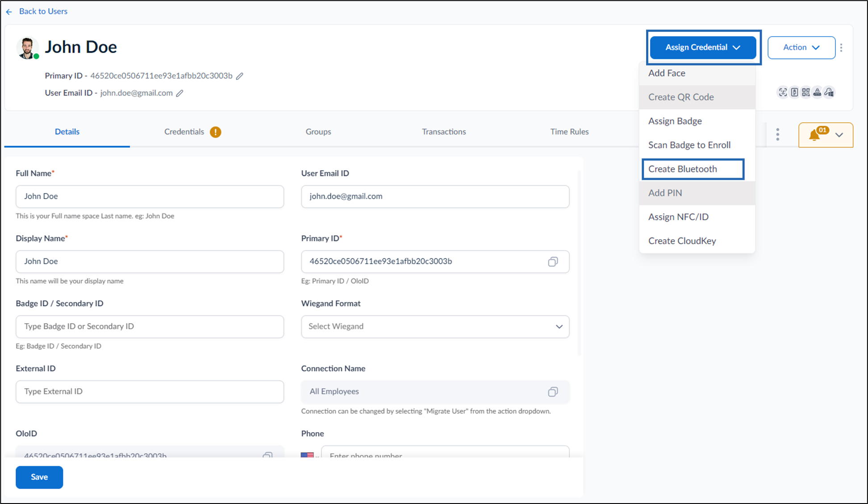This screenshot has width=868, height=504.
Task: Click the back arrow icon
Action: point(9,12)
